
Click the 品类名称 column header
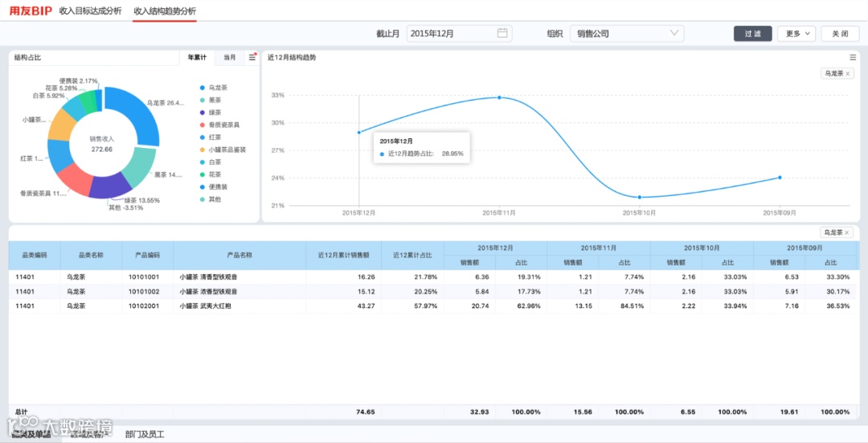coord(91,256)
